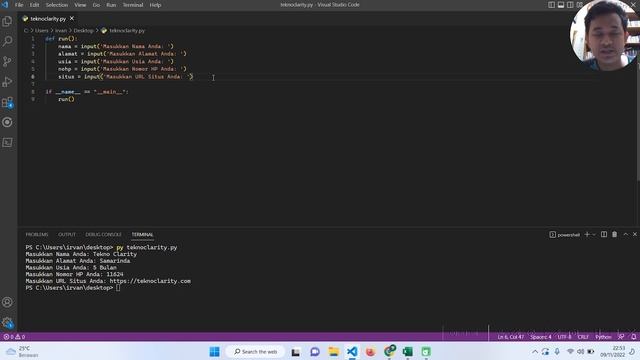Click the weather widget in taskbar
The image size is (640, 360).
click(22, 351)
